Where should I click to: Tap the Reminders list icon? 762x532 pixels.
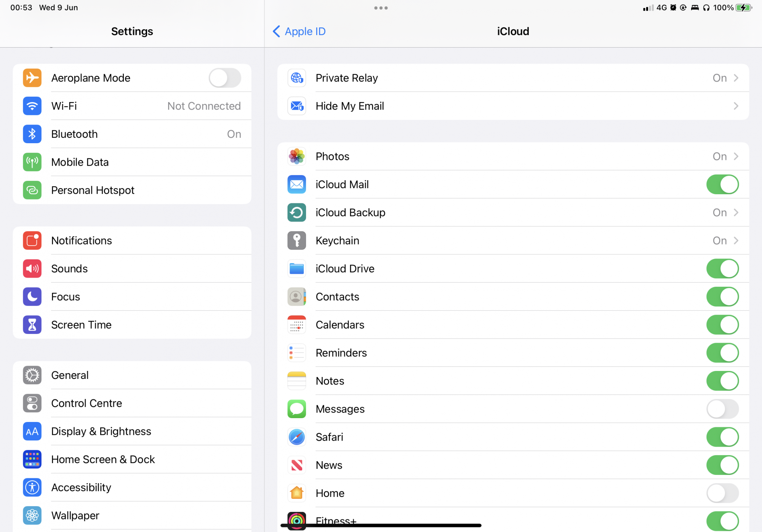point(297,353)
